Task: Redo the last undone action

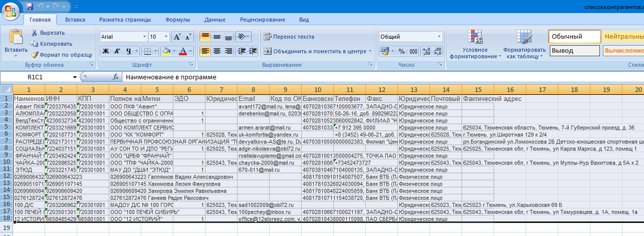Action: pyautogui.click(x=57, y=7)
